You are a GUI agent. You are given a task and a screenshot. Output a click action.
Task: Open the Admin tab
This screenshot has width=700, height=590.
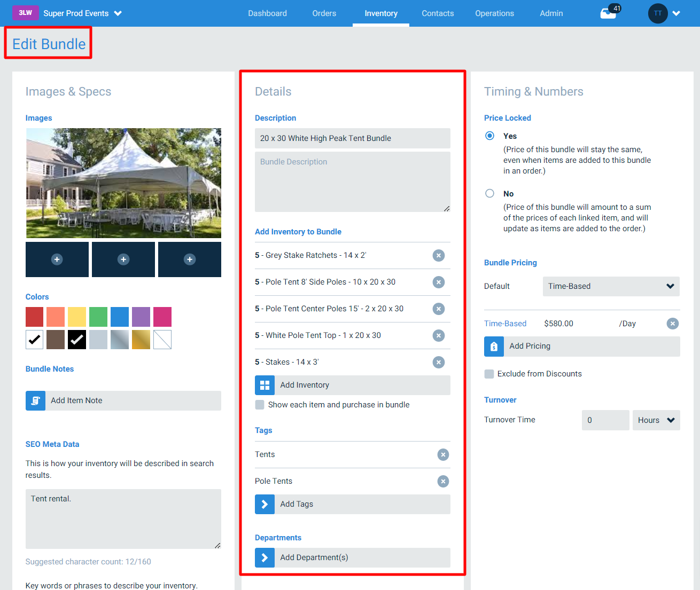[x=551, y=13]
